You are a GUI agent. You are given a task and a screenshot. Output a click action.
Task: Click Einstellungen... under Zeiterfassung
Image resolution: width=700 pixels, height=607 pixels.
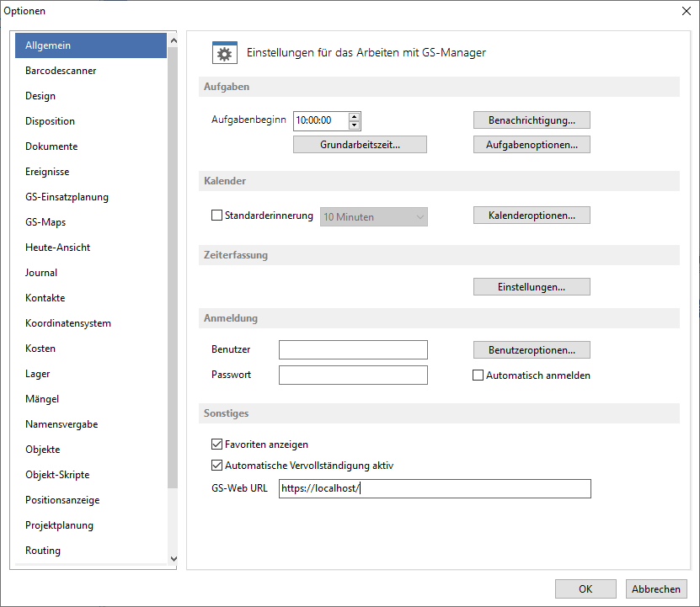point(532,287)
